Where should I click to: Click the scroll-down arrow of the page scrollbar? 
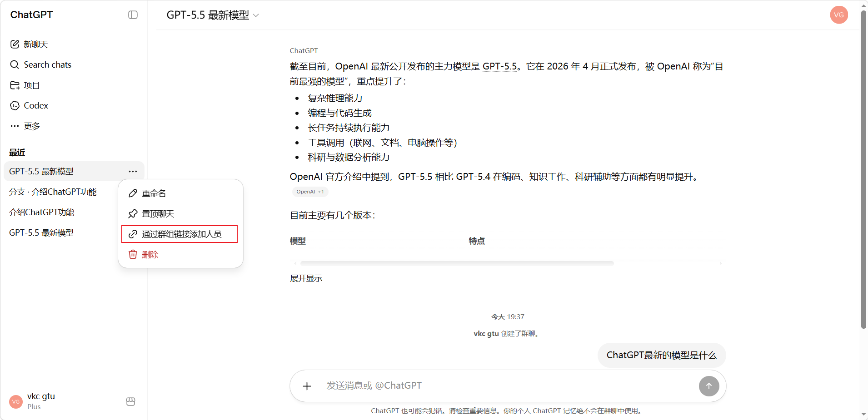pyautogui.click(x=864, y=415)
